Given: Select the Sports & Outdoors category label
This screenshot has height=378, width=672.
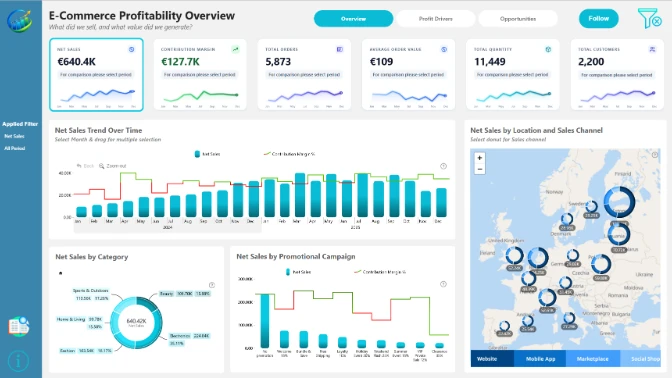Looking at the screenshot, I should tap(90, 291).
